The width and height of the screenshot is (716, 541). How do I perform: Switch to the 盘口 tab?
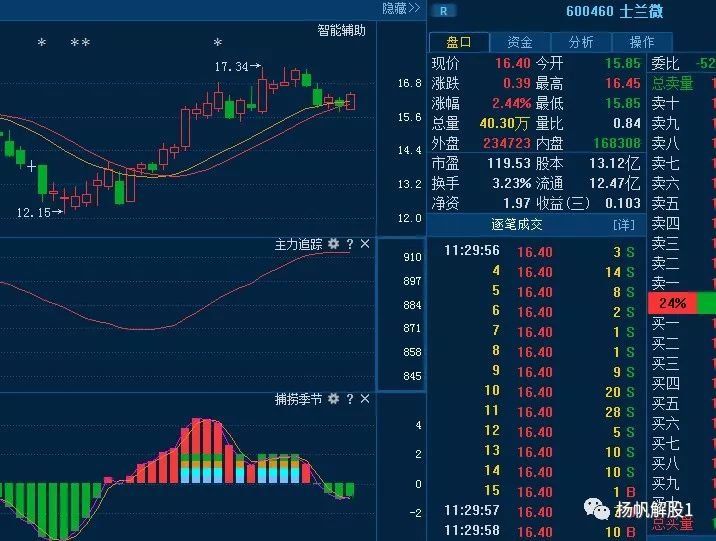(459, 42)
